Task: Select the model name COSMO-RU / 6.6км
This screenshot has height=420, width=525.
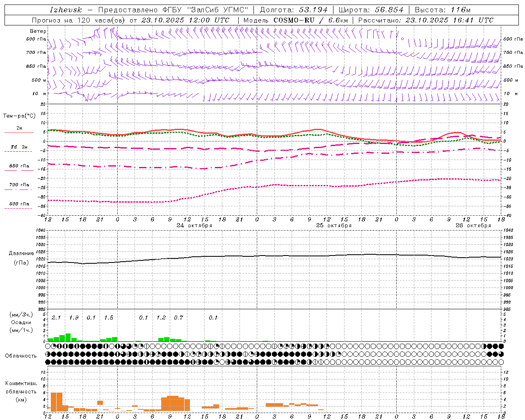Action: pos(310,20)
